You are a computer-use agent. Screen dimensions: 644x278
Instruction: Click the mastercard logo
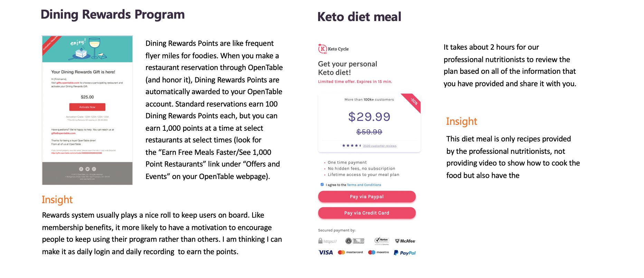350,252
